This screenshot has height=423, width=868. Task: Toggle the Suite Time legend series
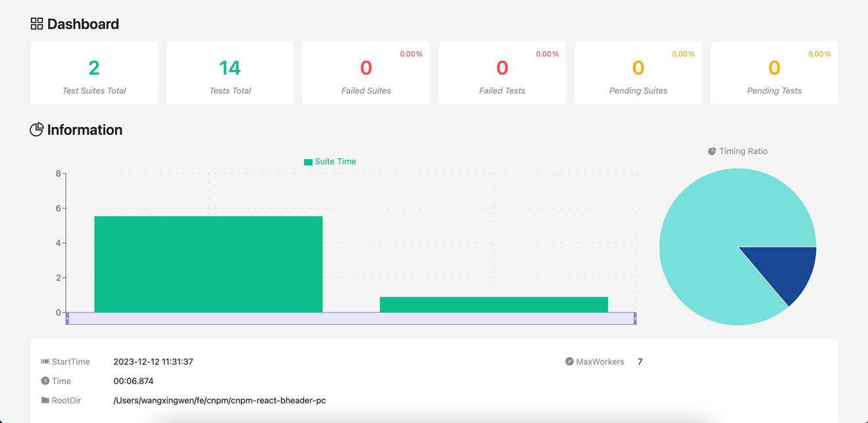click(x=329, y=162)
